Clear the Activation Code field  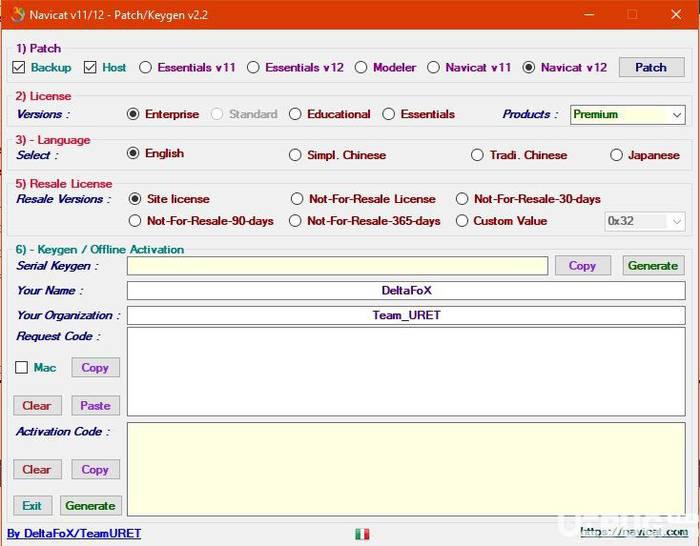37,470
